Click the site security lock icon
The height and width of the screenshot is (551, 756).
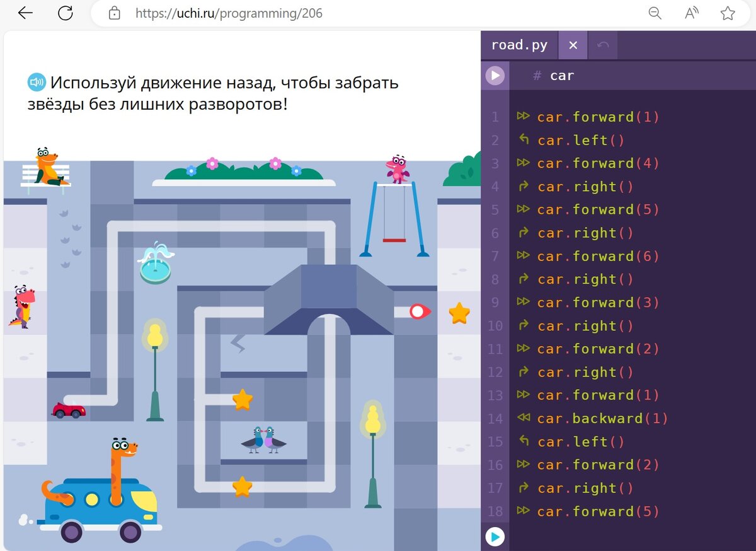tap(115, 13)
